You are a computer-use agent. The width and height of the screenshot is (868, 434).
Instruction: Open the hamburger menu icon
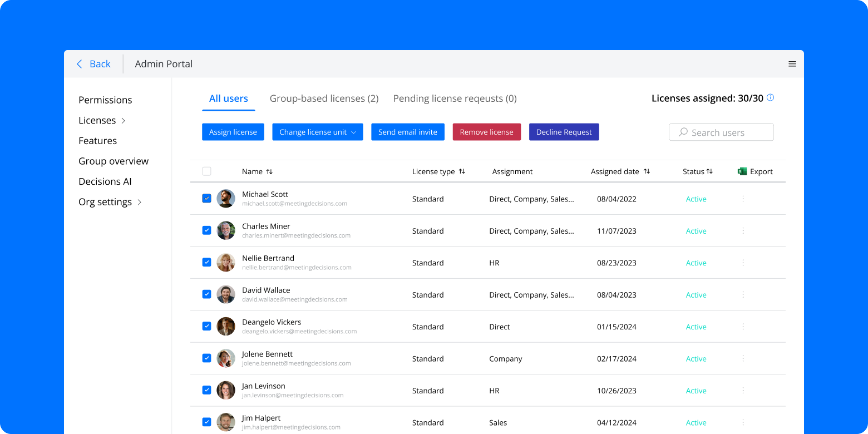(792, 63)
